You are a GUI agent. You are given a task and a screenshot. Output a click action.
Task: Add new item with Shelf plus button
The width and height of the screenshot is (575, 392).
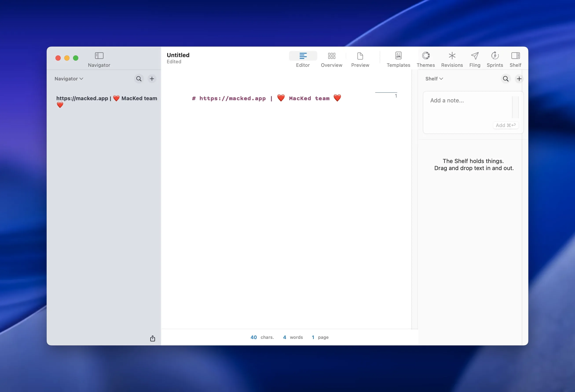pyautogui.click(x=519, y=79)
